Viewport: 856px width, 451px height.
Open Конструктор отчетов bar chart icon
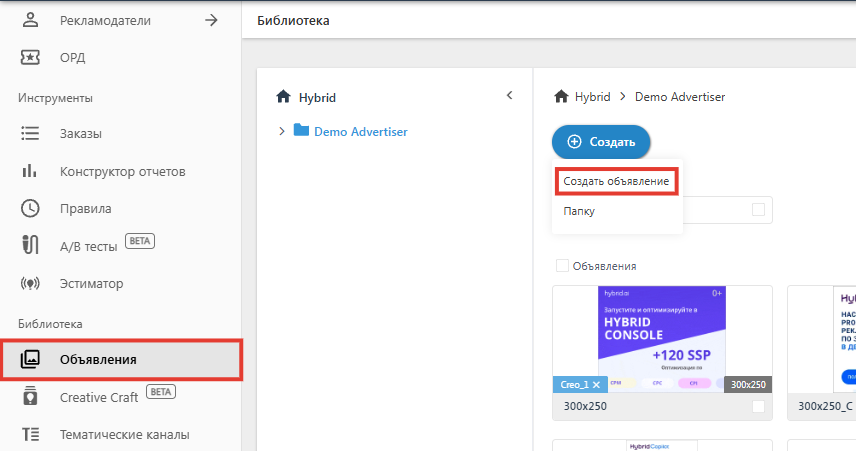(x=30, y=171)
